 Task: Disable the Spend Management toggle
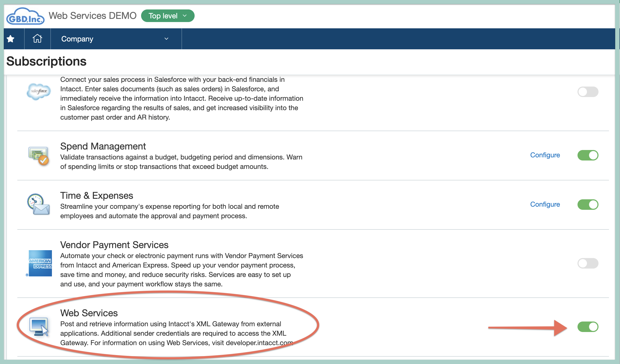(588, 155)
